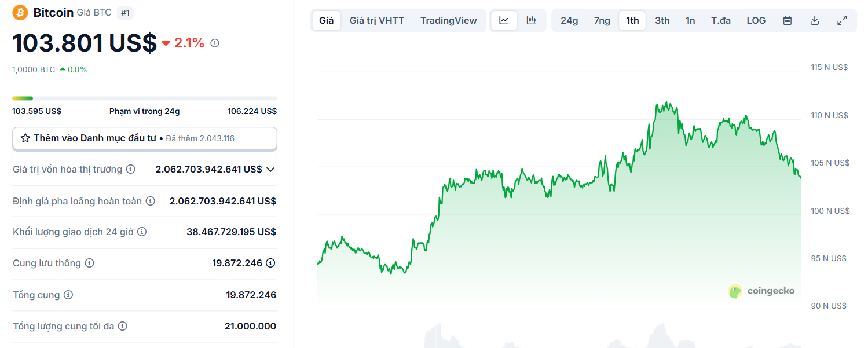Click the 1,0000 BTC text
The image size is (868, 348).
click(34, 69)
